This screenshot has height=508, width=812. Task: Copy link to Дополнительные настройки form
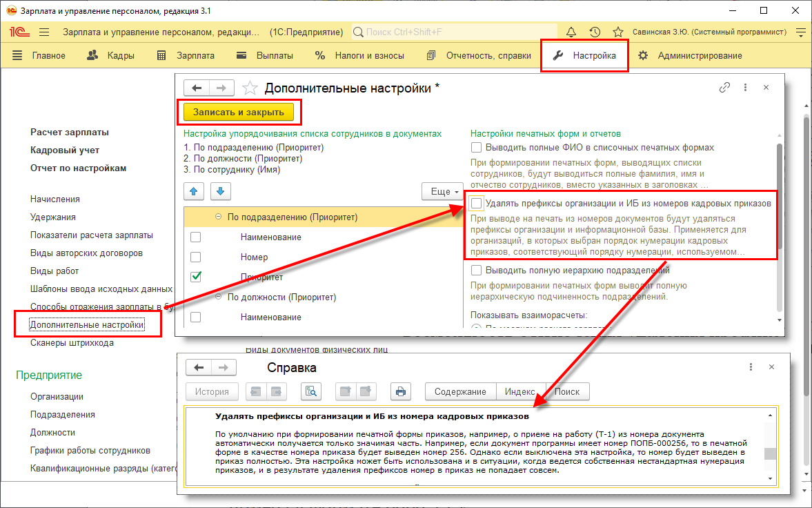click(724, 88)
